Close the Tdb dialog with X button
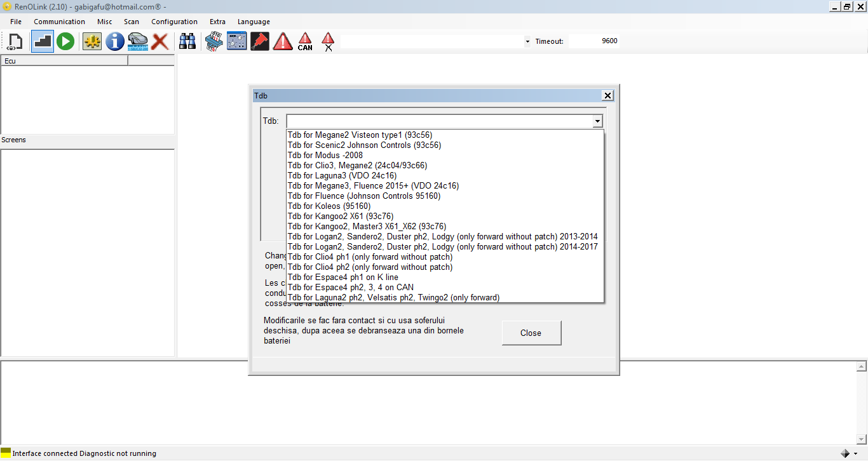 coord(607,95)
